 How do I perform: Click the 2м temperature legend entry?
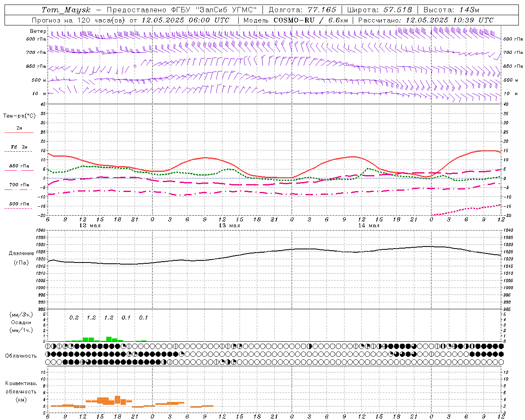point(19,128)
